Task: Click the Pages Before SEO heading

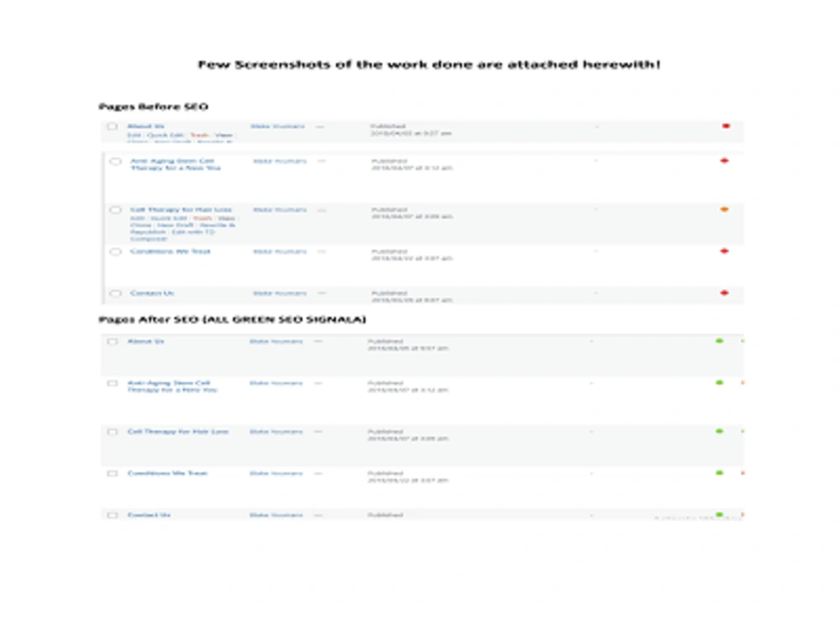Action: click(x=153, y=107)
